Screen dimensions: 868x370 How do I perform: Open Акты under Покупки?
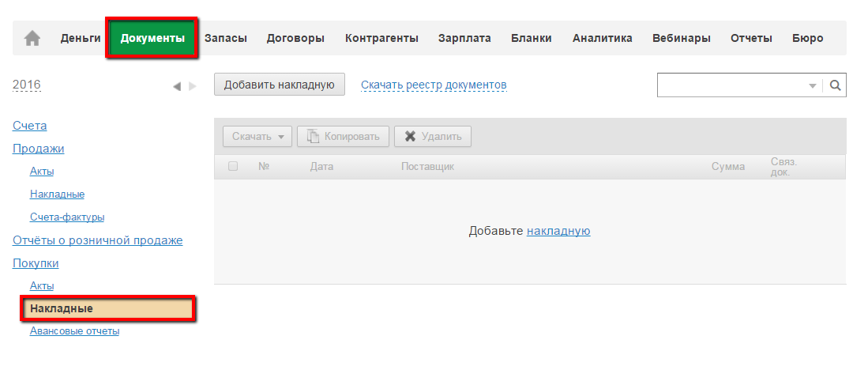point(42,286)
